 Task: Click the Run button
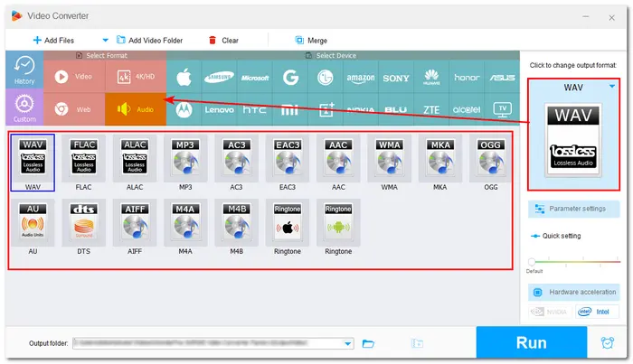click(531, 342)
